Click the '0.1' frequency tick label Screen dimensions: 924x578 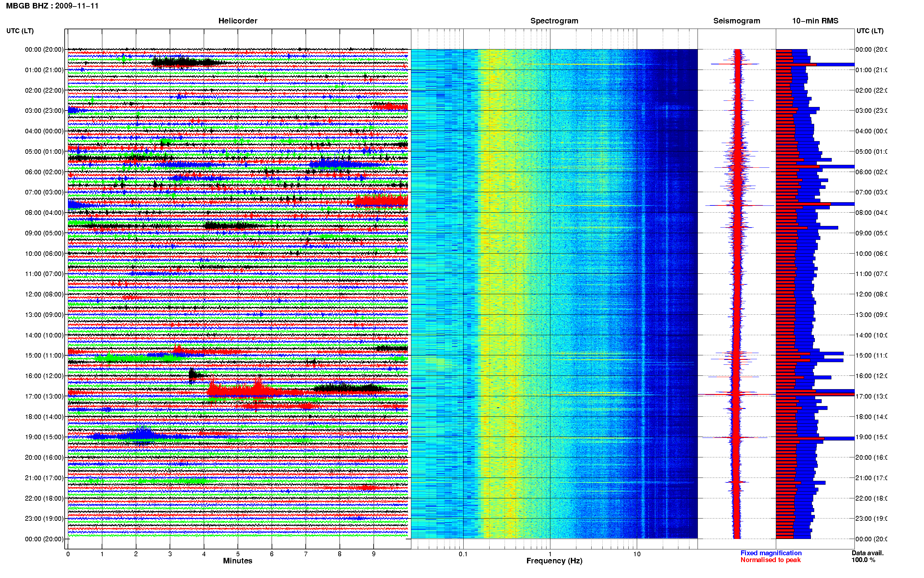[x=463, y=554]
